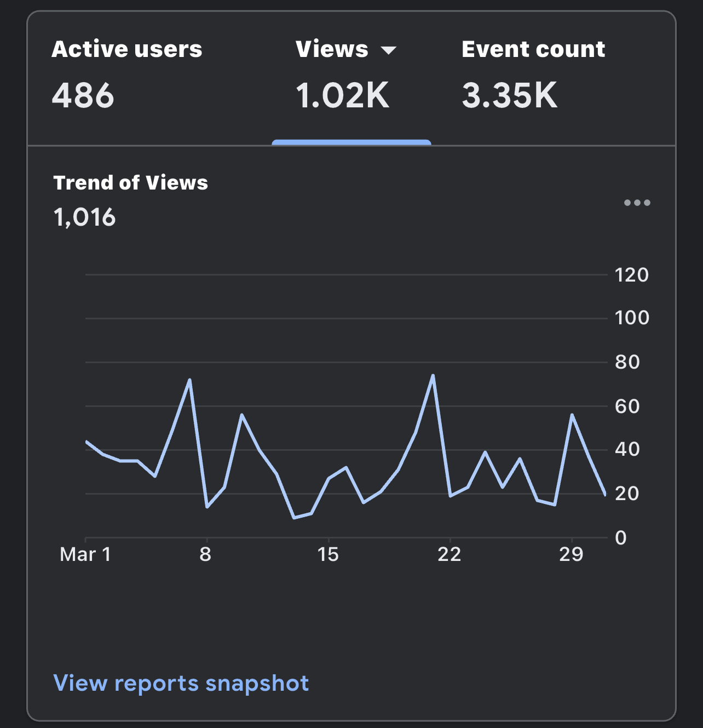This screenshot has height=728, width=703.
Task: Click the 3.35K event count value
Action: [x=509, y=95]
